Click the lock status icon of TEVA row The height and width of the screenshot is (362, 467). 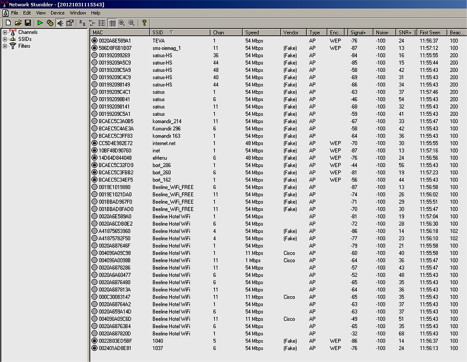pos(94,41)
